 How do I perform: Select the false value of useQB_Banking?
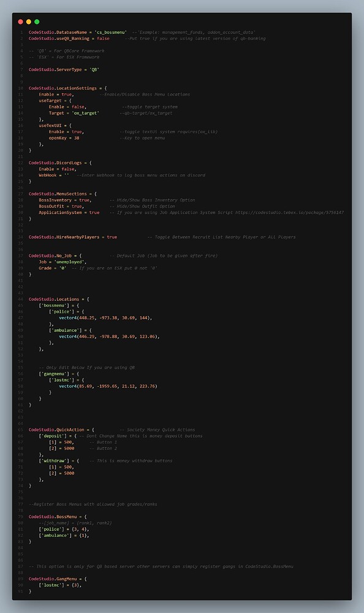click(x=103, y=39)
